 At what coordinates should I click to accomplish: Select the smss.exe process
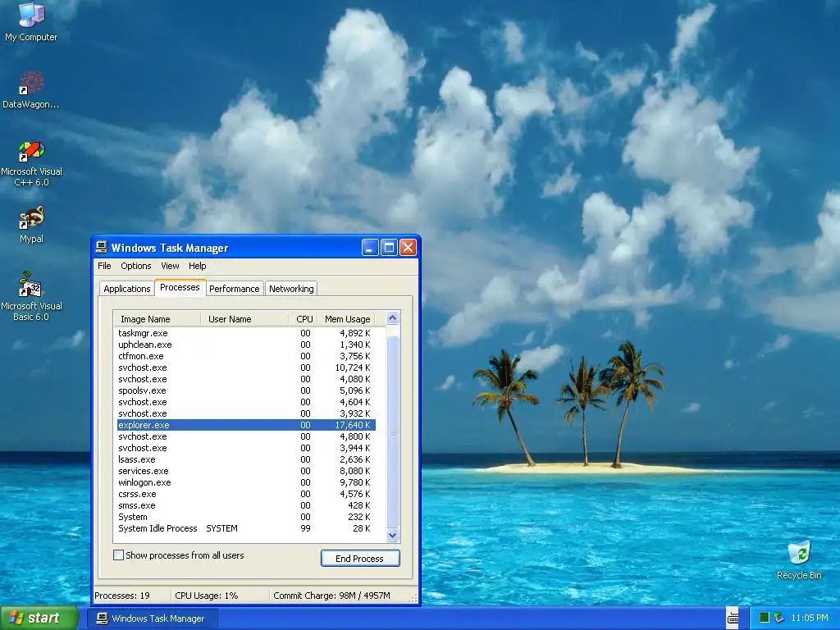(x=246, y=505)
